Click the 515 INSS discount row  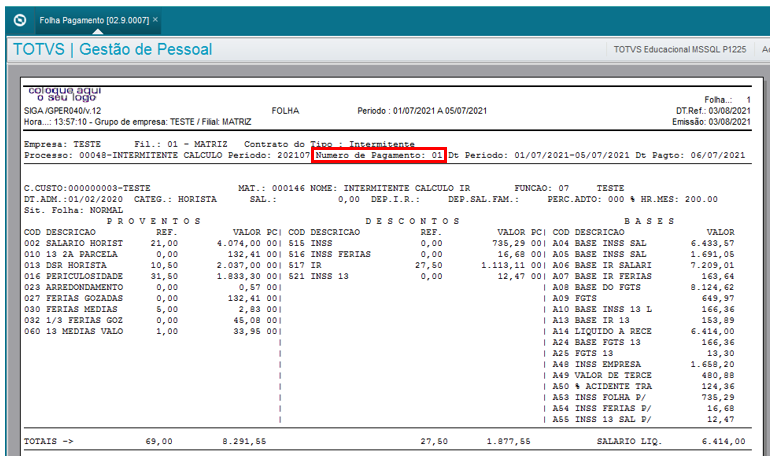(415, 243)
